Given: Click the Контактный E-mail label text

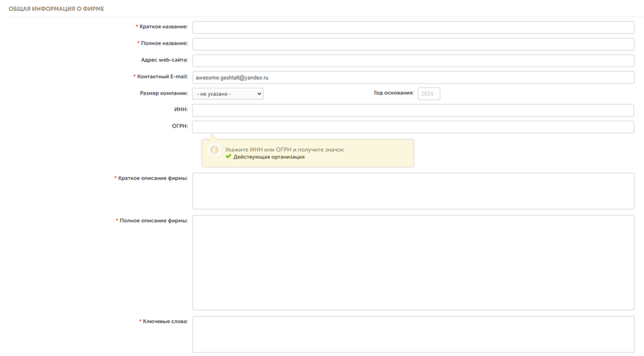Looking at the screenshot, I should coord(162,77).
